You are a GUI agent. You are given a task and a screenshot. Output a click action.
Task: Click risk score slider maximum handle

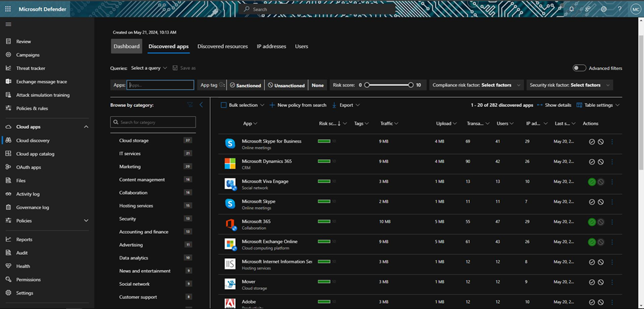coord(411,85)
